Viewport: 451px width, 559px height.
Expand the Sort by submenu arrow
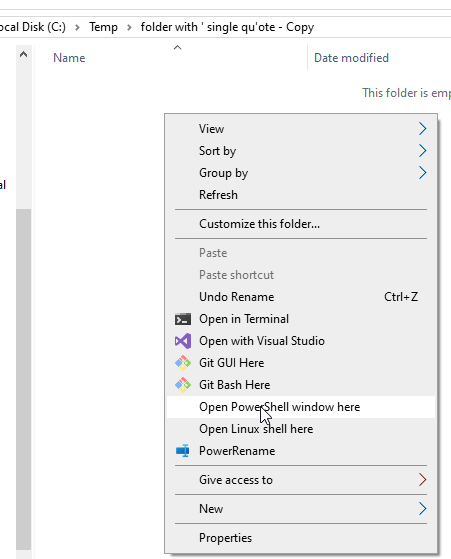[422, 151]
